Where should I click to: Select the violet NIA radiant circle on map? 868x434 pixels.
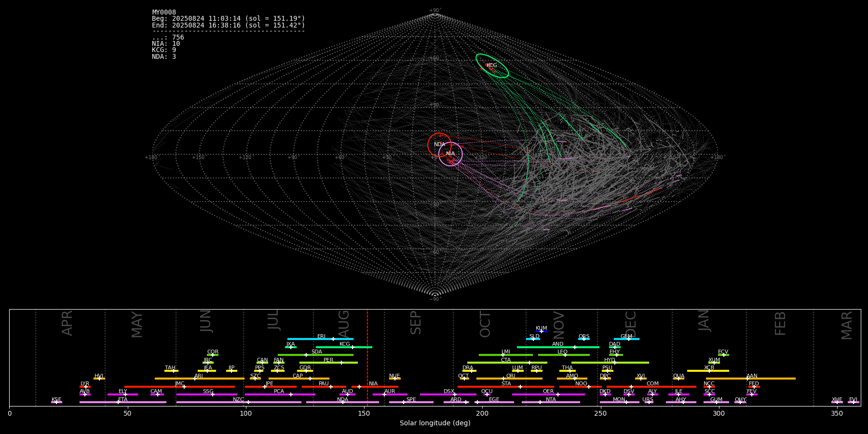coord(450,154)
